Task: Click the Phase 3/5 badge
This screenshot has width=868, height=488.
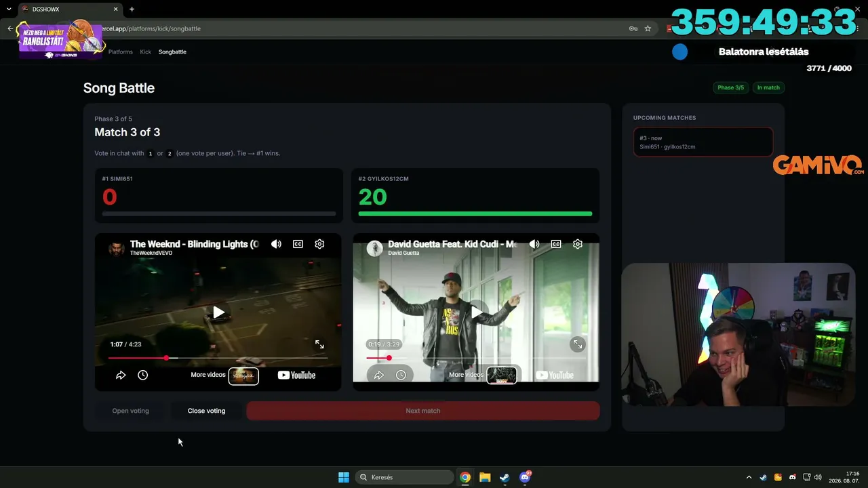Action: point(730,87)
